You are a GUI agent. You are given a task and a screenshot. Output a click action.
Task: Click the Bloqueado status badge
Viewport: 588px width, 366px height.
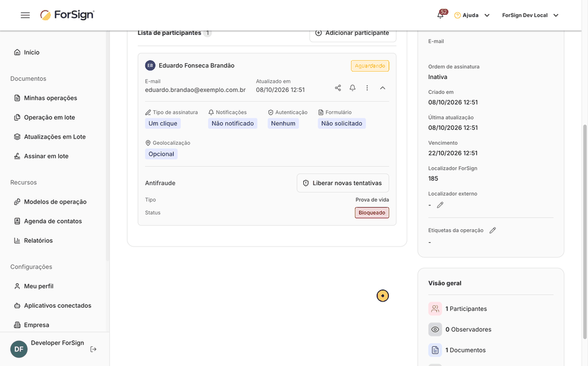tap(372, 213)
